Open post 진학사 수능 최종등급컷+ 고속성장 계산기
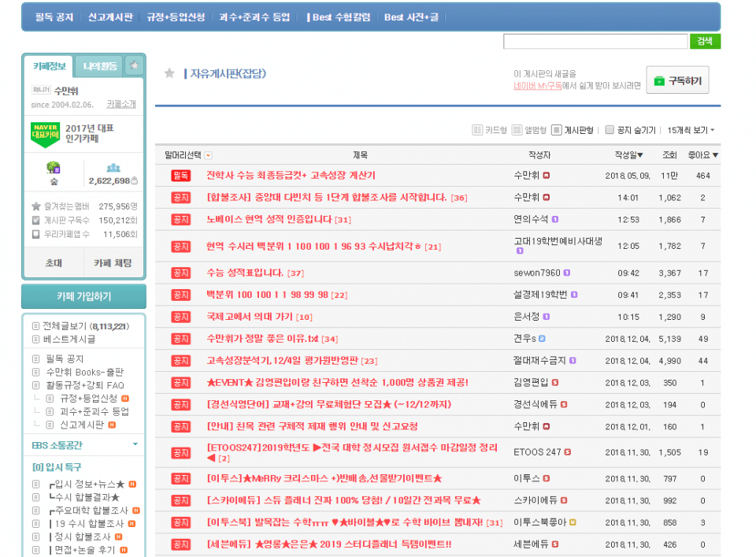Image resolution: width=756 pixels, height=557 pixels. pyautogui.click(x=291, y=175)
